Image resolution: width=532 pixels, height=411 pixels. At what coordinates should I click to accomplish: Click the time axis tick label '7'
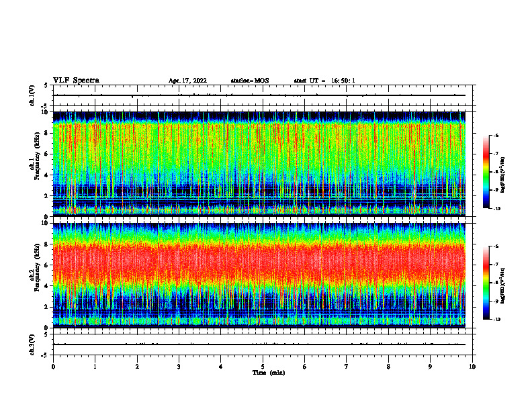coord(347,367)
